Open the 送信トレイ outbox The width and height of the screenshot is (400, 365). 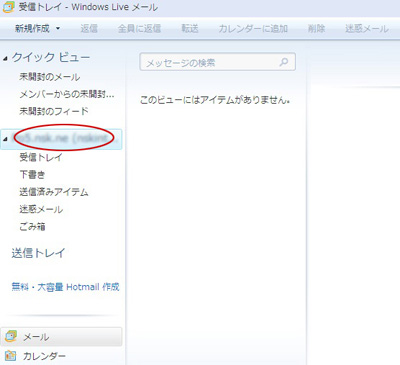38,253
